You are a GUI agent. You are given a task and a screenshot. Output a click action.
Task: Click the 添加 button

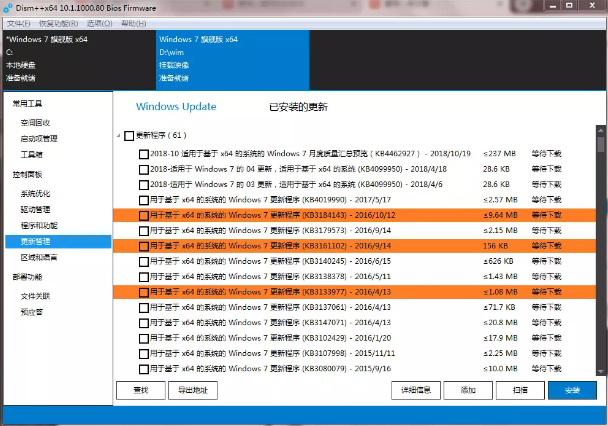click(x=468, y=390)
